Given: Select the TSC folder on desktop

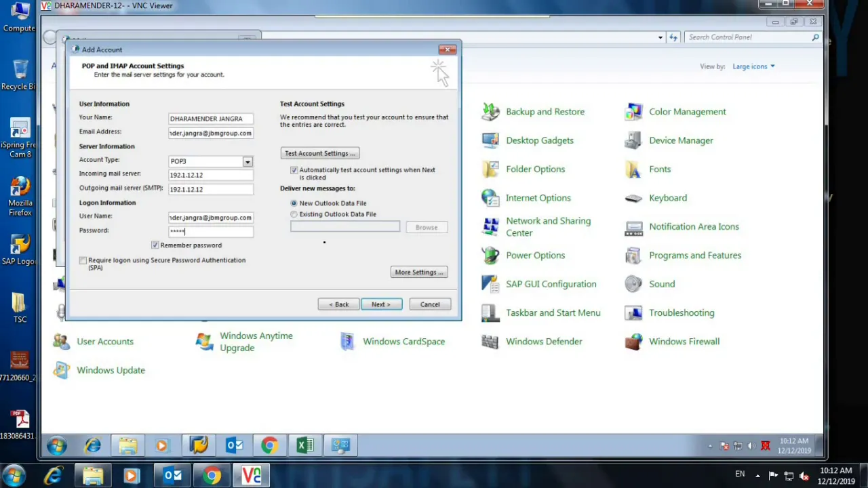Looking at the screenshot, I should coord(20,308).
